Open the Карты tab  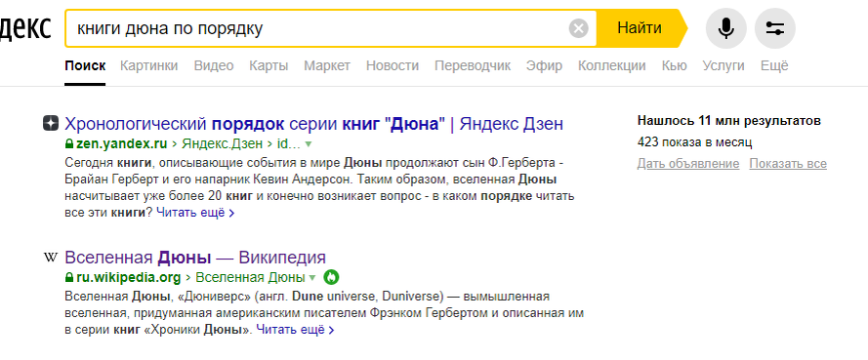pyautogui.click(x=269, y=65)
